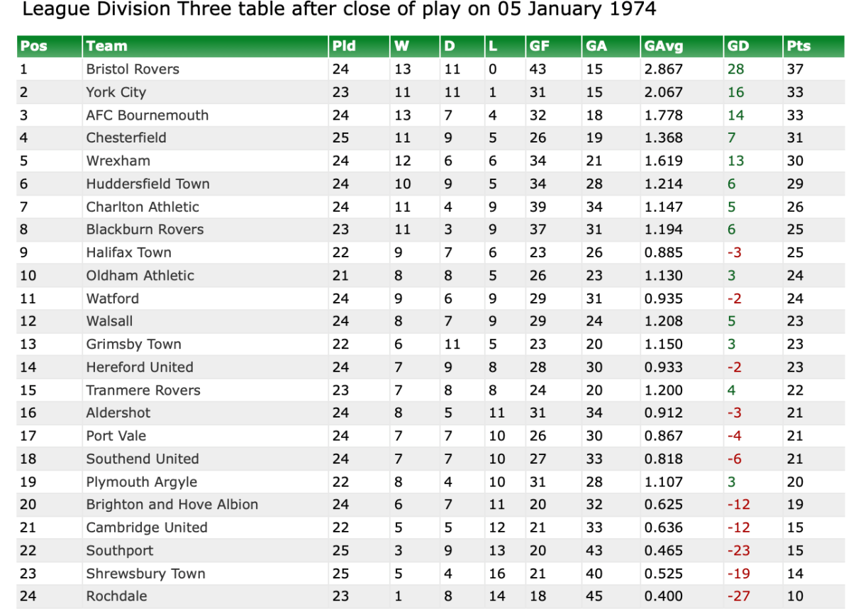Viewport: 851px width, 616px height.
Task: Click Plymouth Argyle team name
Action: (x=141, y=482)
